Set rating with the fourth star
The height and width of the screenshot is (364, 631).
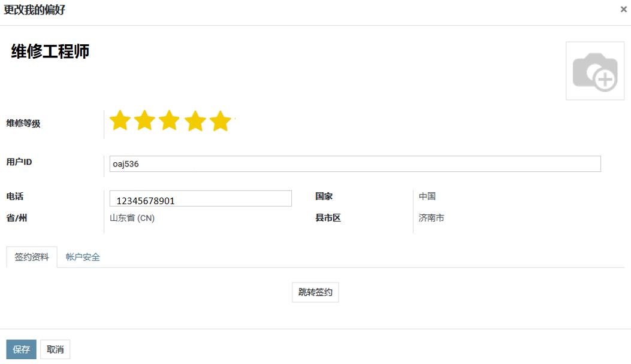point(195,121)
